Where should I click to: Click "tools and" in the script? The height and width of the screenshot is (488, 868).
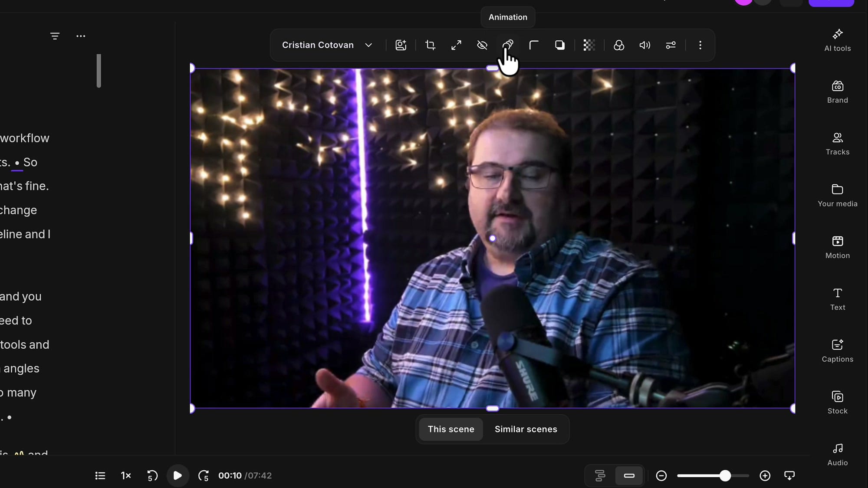point(25,344)
